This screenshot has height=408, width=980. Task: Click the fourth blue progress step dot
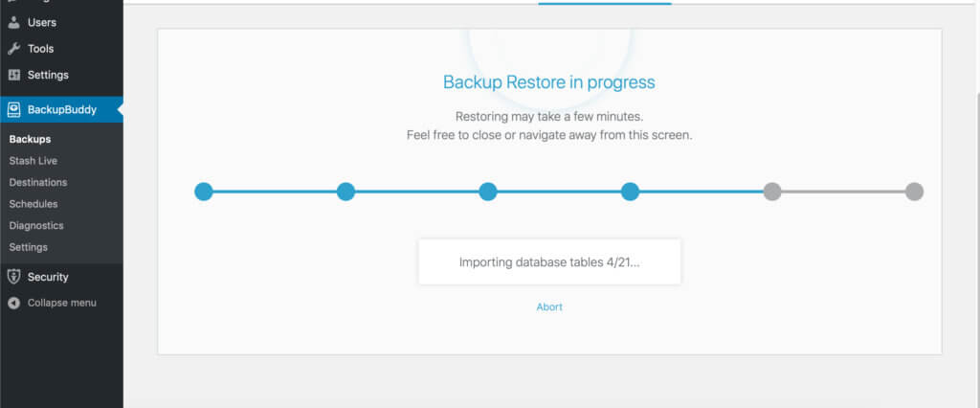click(x=630, y=192)
